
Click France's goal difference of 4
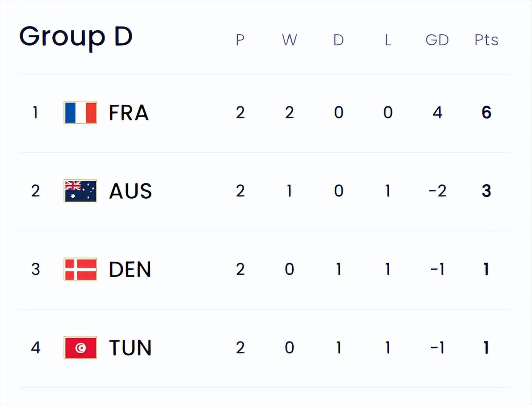coord(437,113)
